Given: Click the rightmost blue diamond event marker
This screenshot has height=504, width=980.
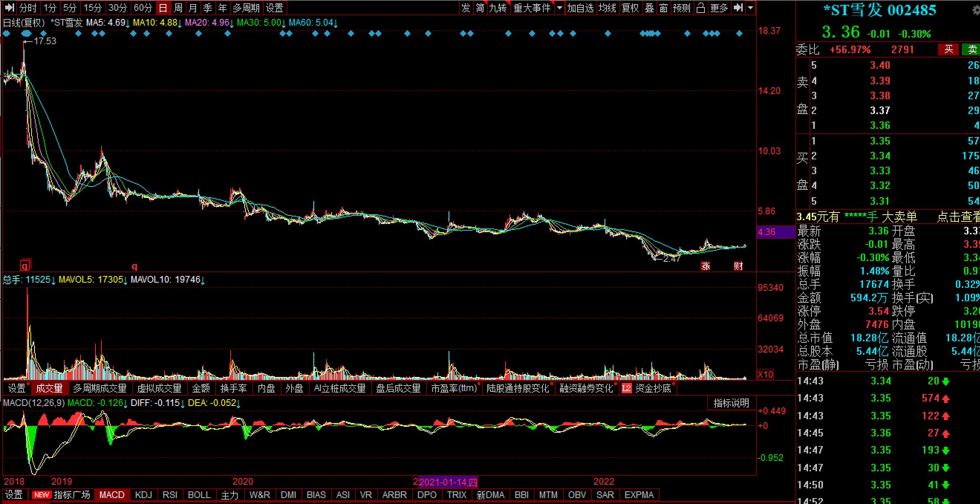Looking at the screenshot, I should coord(739,34).
